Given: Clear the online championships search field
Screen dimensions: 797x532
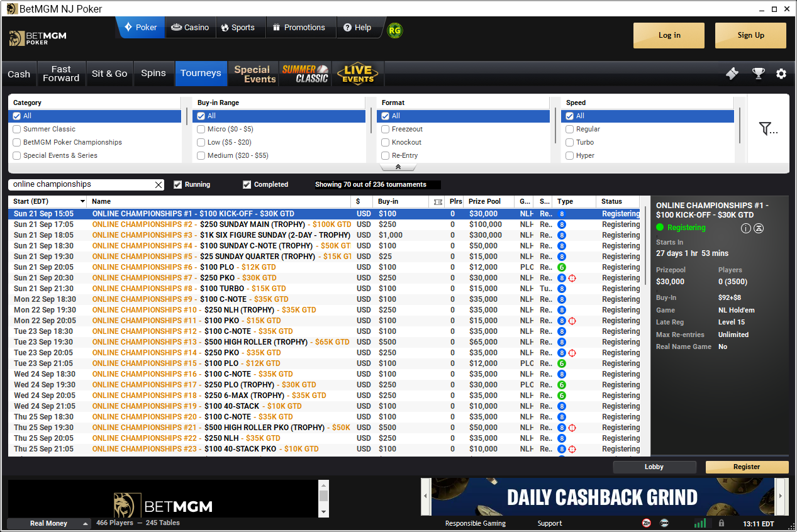Looking at the screenshot, I should coord(158,184).
